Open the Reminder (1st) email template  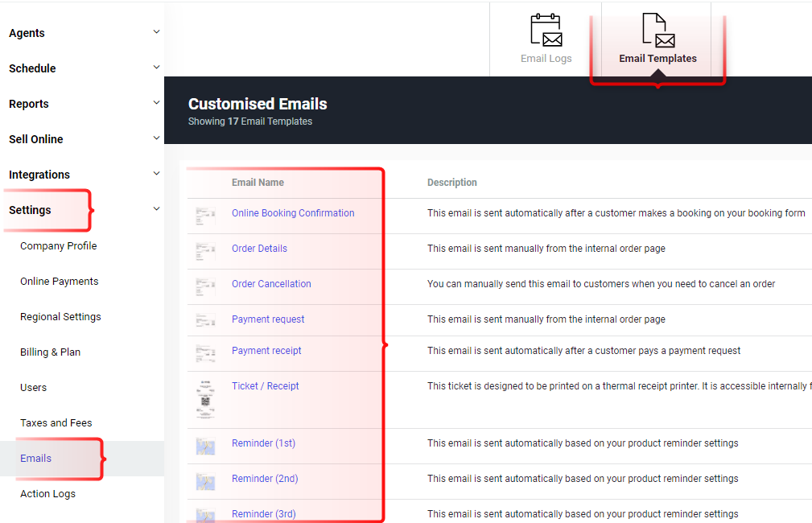pyautogui.click(x=264, y=443)
